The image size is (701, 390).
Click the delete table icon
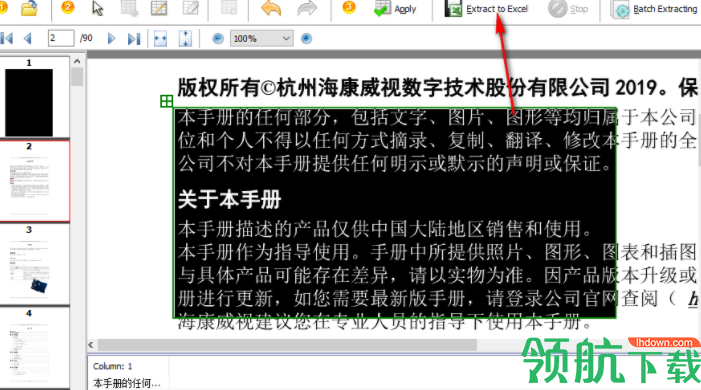pyautogui.click(x=229, y=8)
